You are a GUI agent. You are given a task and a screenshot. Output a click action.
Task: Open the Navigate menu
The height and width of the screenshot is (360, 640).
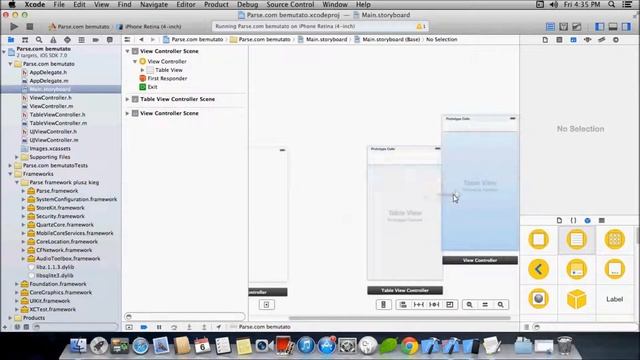click(x=154, y=4)
